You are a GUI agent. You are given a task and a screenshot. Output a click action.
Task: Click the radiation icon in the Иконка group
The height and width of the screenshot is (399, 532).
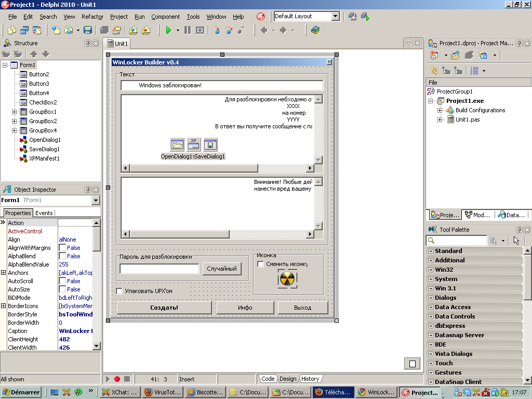[286, 278]
